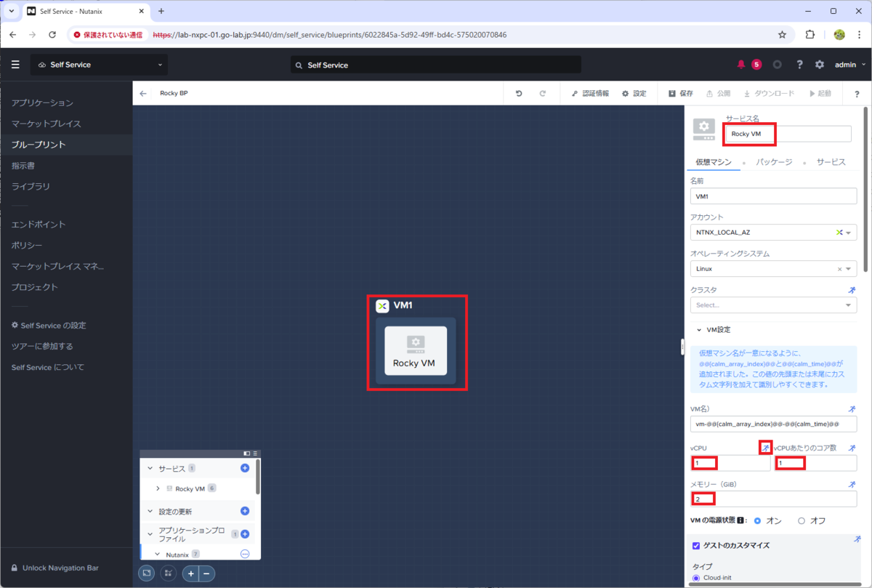Screen dimensions: 872x588
Task: Redo the blueprint change
Action: point(542,93)
